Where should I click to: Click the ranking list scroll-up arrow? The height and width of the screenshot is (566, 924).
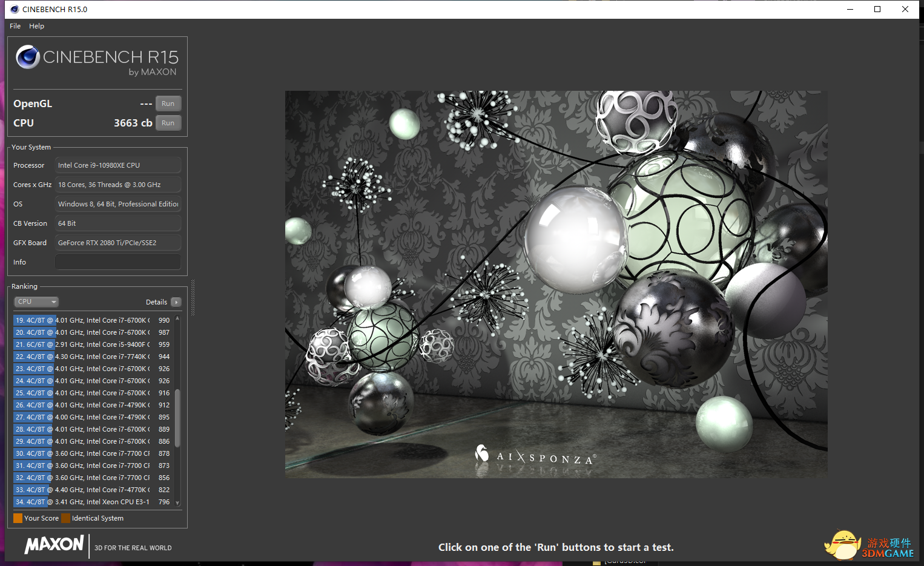[177, 318]
